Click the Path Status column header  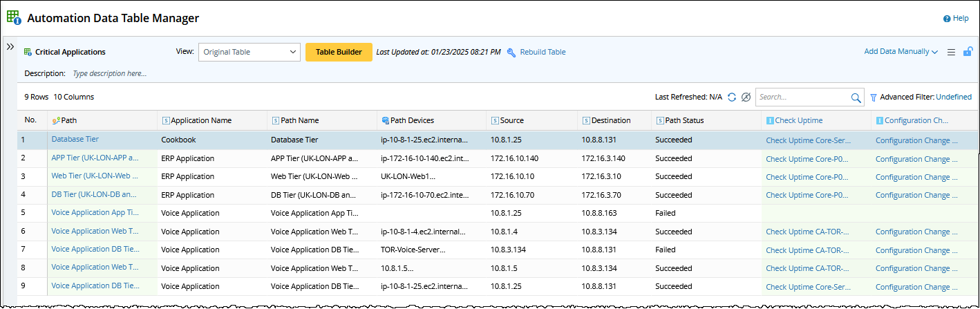point(684,120)
